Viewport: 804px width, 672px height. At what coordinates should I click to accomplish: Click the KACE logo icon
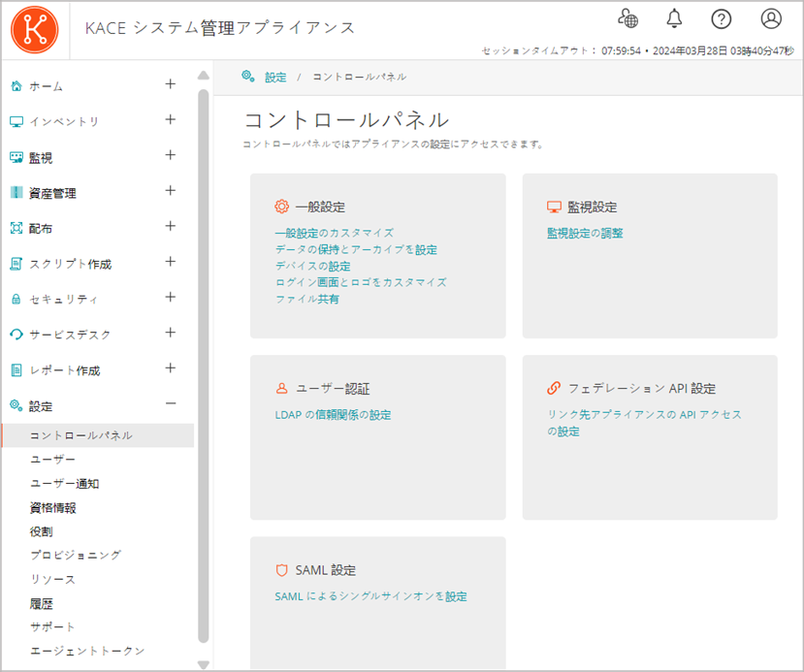coord(34,28)
